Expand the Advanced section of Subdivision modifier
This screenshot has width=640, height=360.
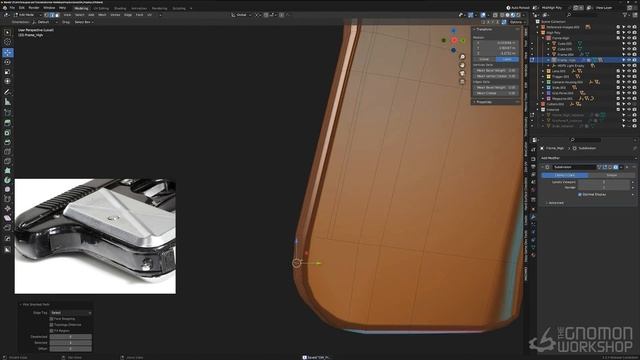coord(555,203)
